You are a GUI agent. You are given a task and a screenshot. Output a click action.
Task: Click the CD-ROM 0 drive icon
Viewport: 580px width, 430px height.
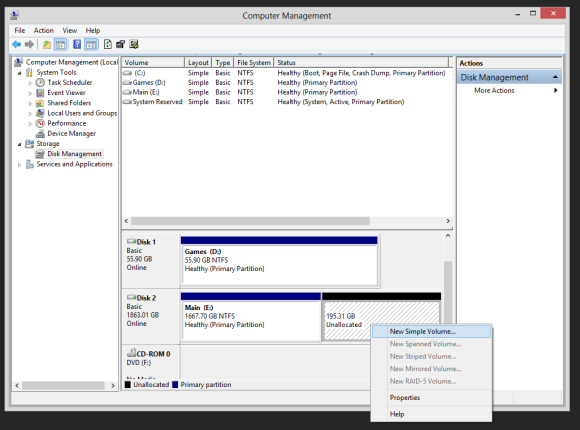tap(131, 353)
